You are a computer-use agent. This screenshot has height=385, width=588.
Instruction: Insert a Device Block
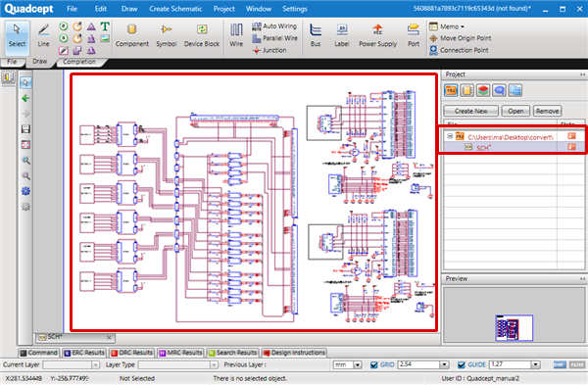(202, 35)
